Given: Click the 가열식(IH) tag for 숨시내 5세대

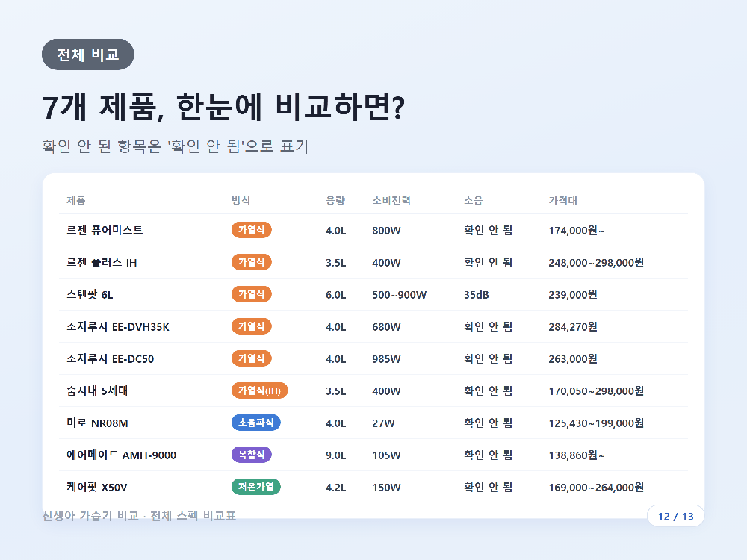Looking at the screenshot, I should pyautogui.click(x=260, y=391).
